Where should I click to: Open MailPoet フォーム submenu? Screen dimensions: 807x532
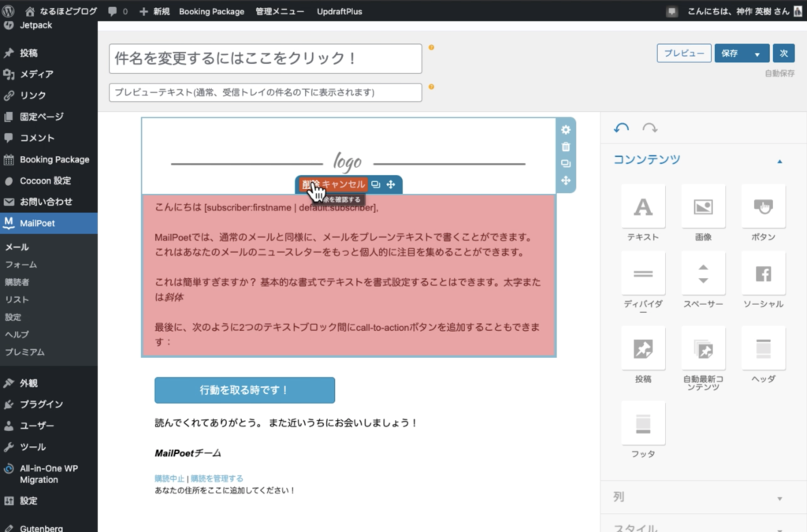[21, 265]
